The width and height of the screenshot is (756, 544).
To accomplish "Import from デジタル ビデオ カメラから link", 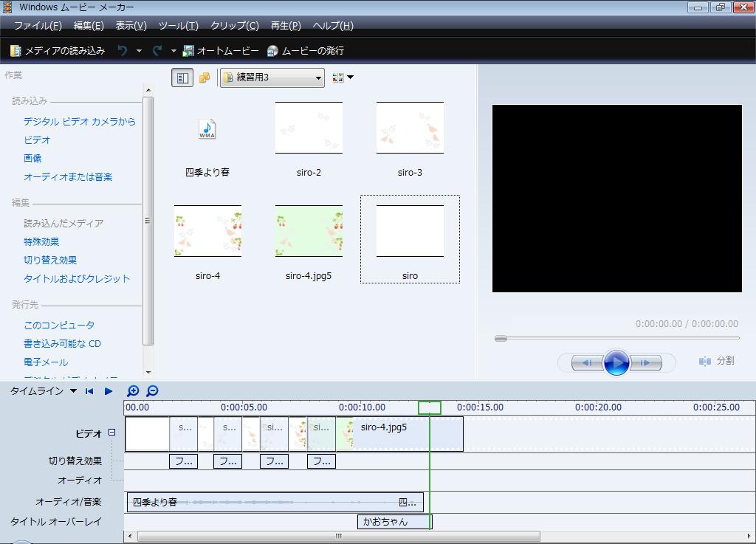I will (80, 122).
